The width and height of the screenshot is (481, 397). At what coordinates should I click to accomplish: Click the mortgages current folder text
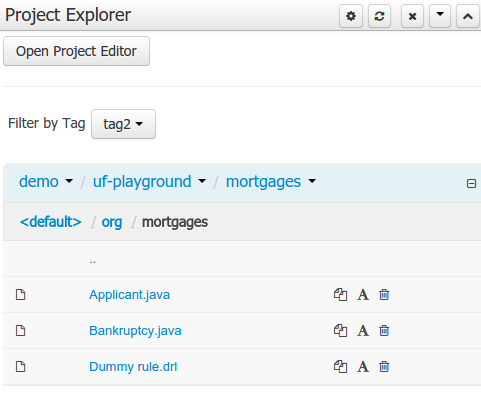[175, 222]
